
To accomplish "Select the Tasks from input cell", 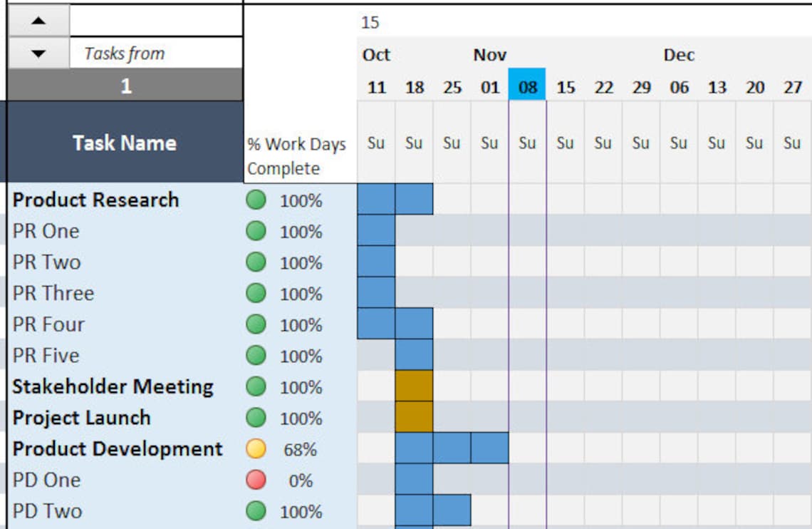I will pos(156,53).
